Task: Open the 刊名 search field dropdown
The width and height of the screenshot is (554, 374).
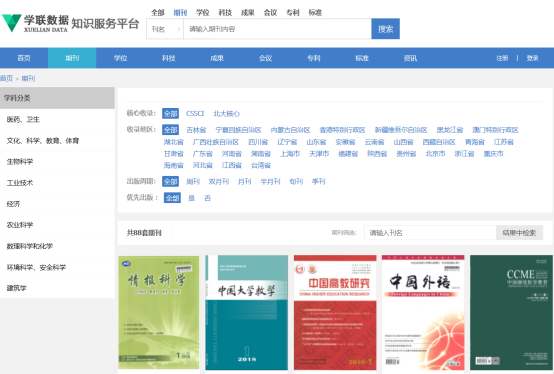Action: pos(165,29)
